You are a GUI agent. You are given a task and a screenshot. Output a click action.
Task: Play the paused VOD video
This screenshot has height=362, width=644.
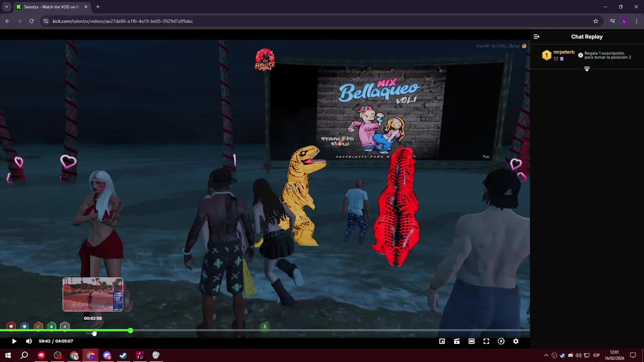[14, 341]
